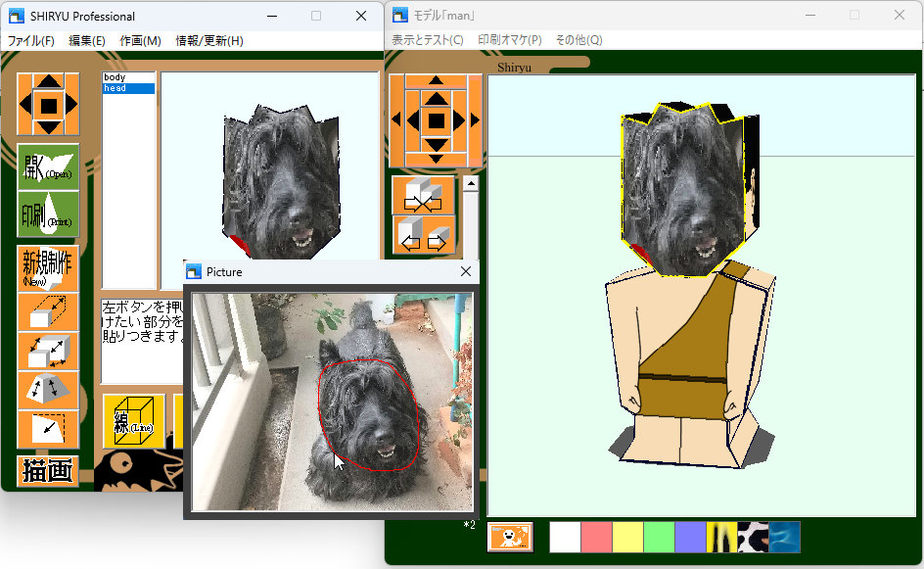
Task: Select the resize box tool with arrows
Action: pyautogui.click(x=48, y=351)
